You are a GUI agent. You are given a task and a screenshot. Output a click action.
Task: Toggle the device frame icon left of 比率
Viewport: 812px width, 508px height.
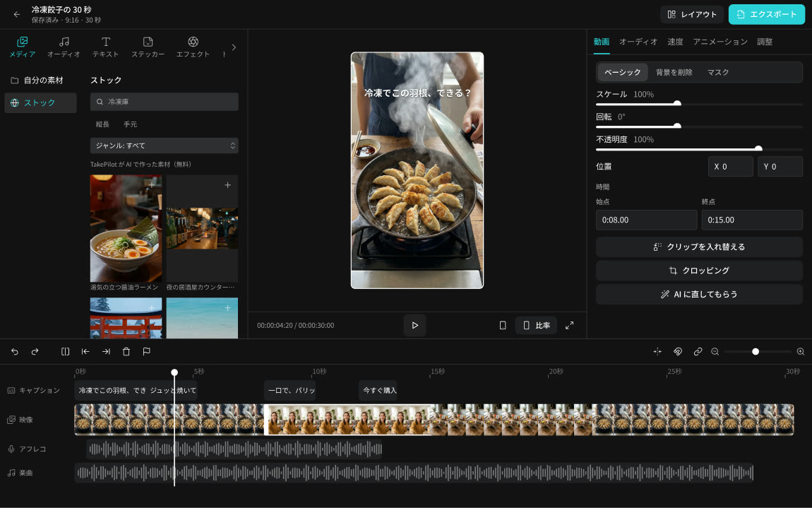[502, 326]
